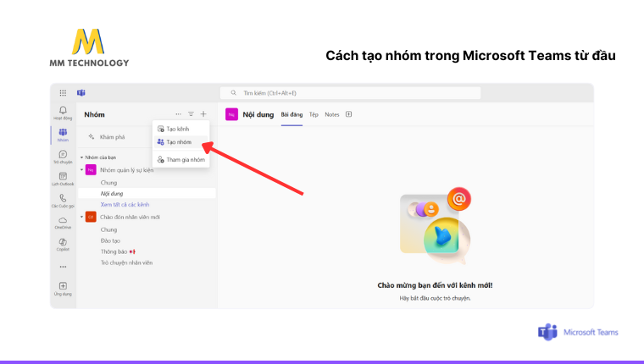Viewport: 644px width, 364px height.
Task: Open Các cuộc gọi calls
Action: click(63, 201)
